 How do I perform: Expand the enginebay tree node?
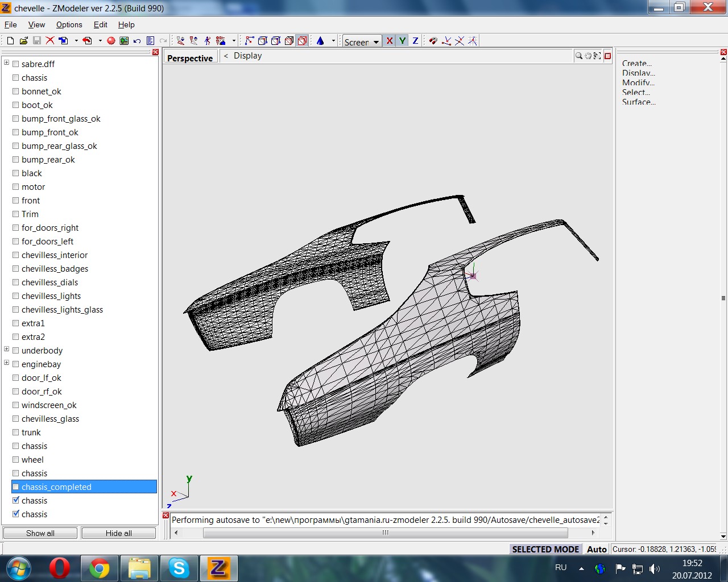[7, 363]
